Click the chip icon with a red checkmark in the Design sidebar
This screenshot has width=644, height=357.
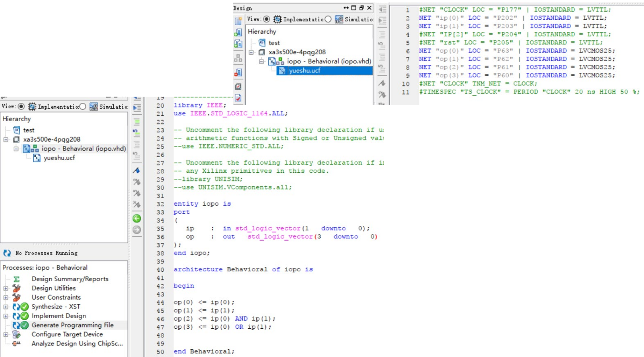tap(238, 87)
